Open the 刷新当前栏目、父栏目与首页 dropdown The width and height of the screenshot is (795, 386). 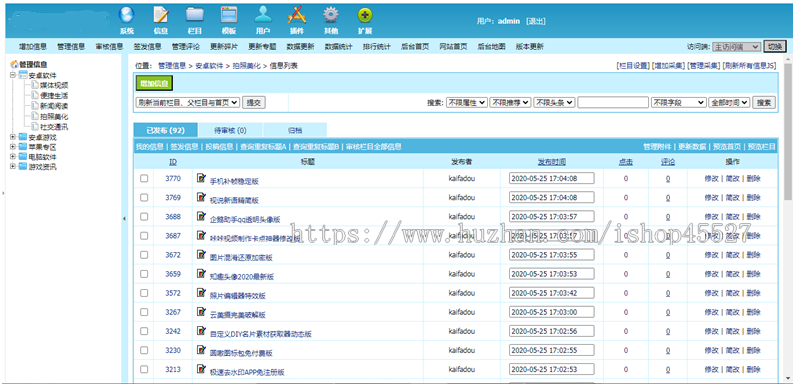tap(188, 102)
